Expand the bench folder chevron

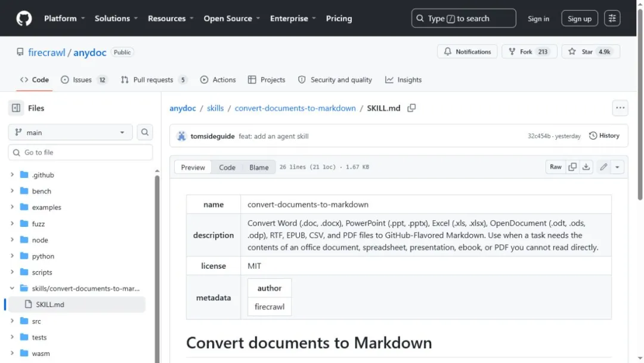click(x=12, y=190)
